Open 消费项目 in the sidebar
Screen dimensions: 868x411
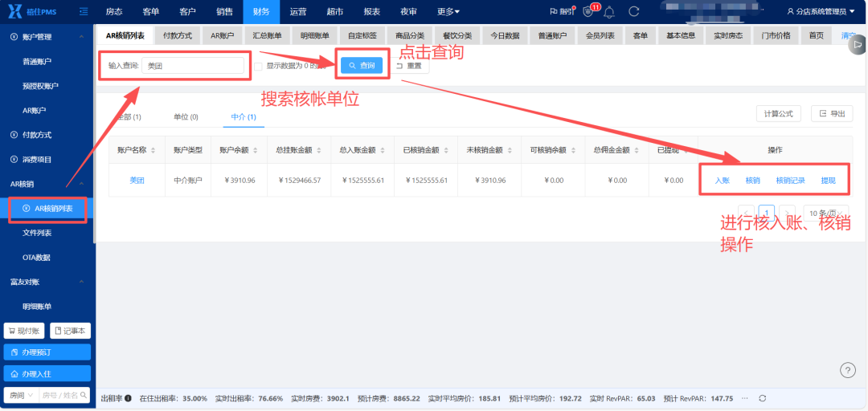click(x=37, y=159)
